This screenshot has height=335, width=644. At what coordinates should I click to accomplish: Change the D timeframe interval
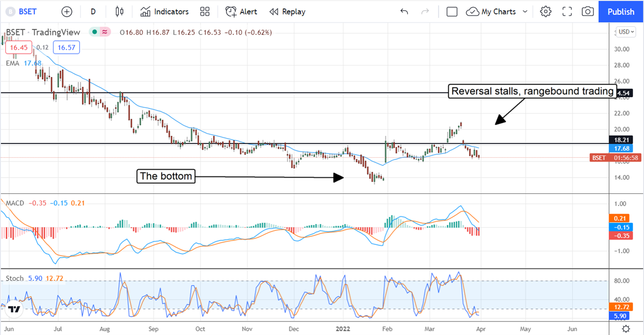[x=93, y=11]
